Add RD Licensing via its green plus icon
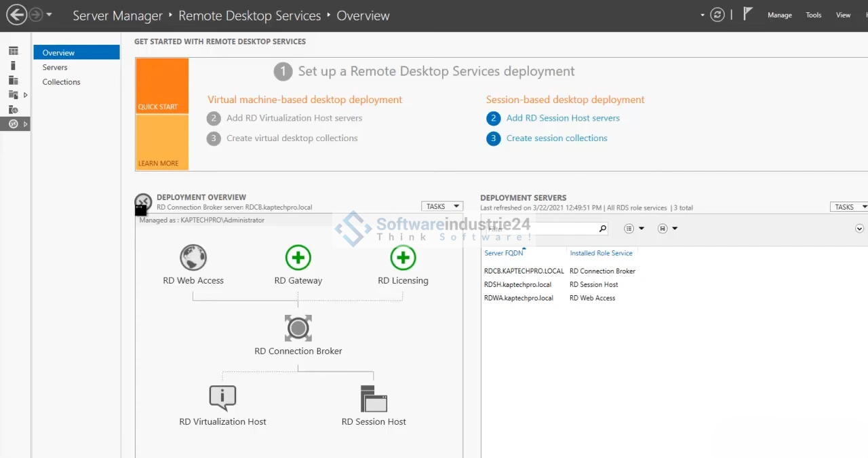The image size is (868, 458). 403,258
